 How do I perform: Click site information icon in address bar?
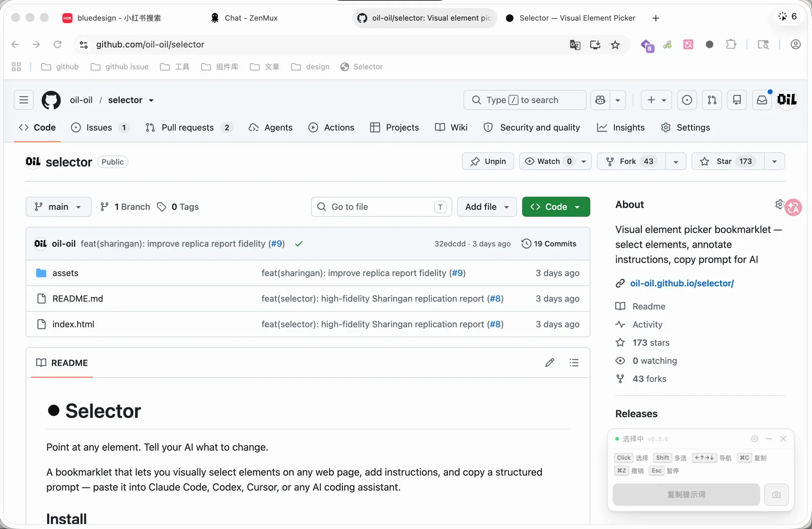[x=84, y=45]
